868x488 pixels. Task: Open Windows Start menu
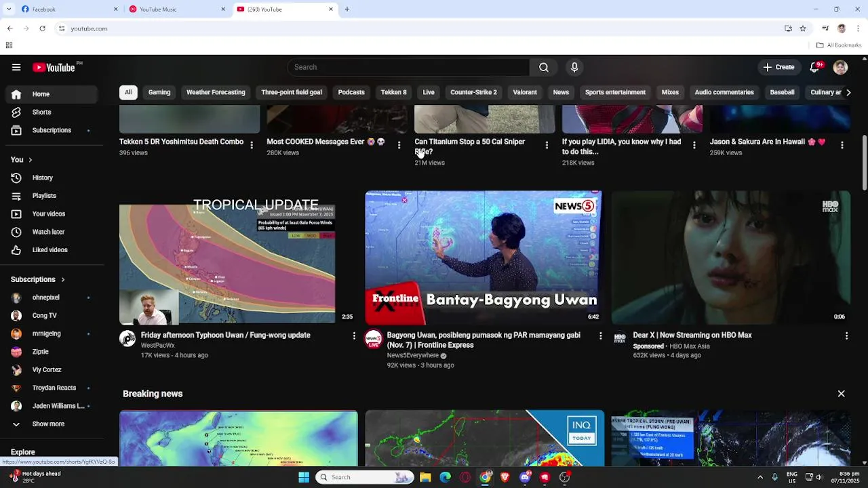click(x=304, y=477)
